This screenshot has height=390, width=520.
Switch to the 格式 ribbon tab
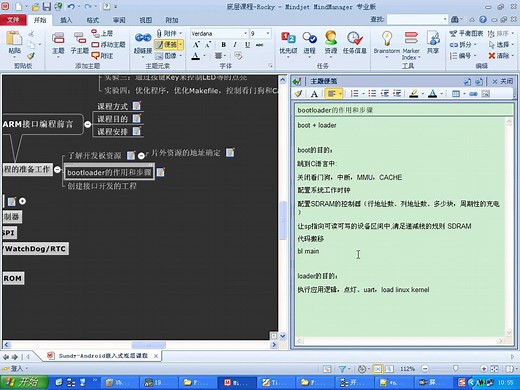click(x=92, y=20)
